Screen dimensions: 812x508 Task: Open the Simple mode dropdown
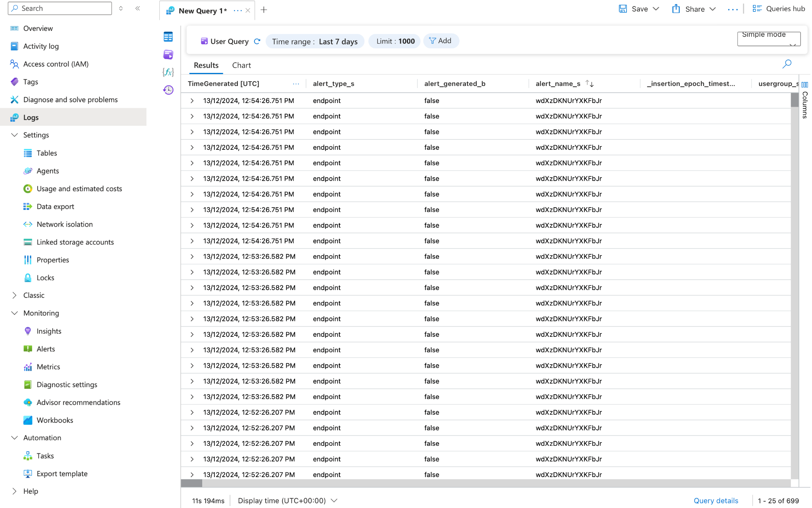(769, 39)
